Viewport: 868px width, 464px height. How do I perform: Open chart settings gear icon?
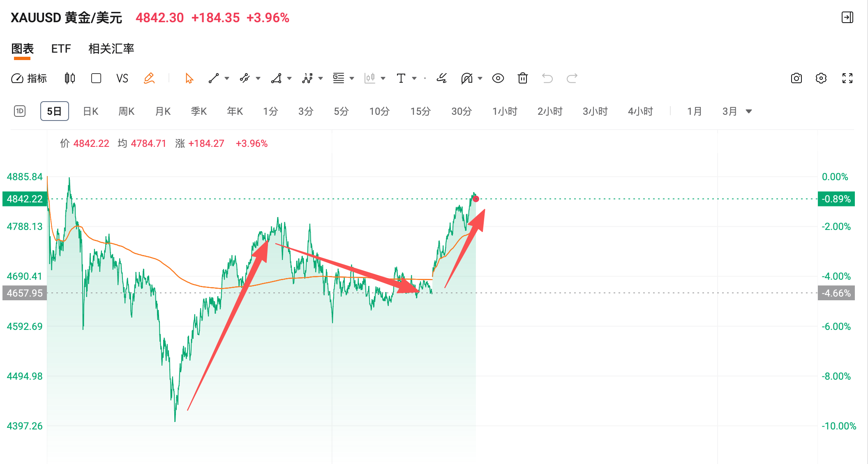pos(821,78)
